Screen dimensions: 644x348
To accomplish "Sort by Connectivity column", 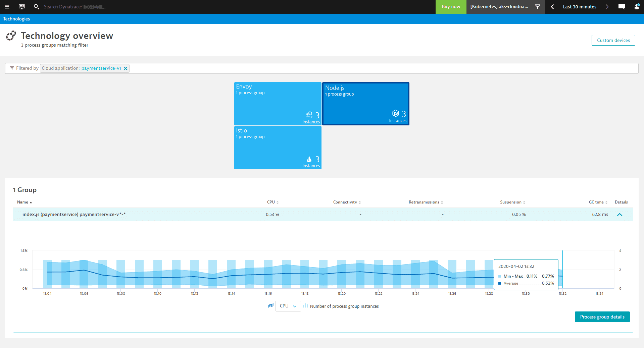I will 347,202.
